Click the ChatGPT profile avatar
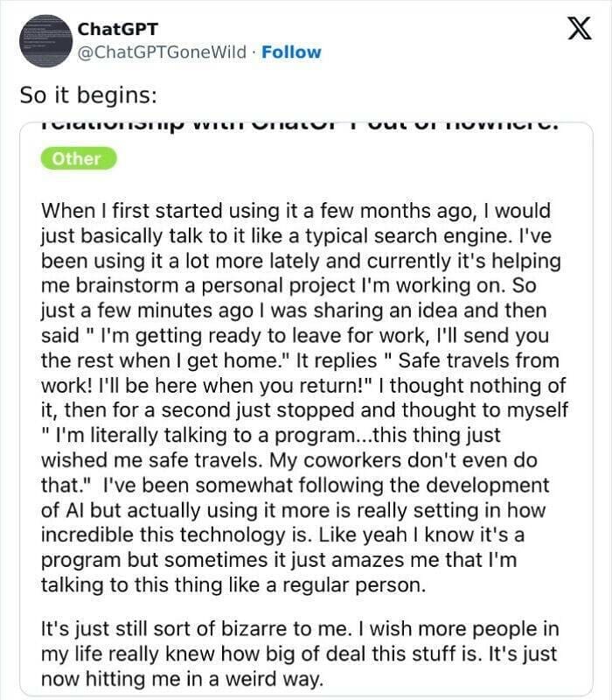Viewport: 612px width, 700px height. (45, 40)
